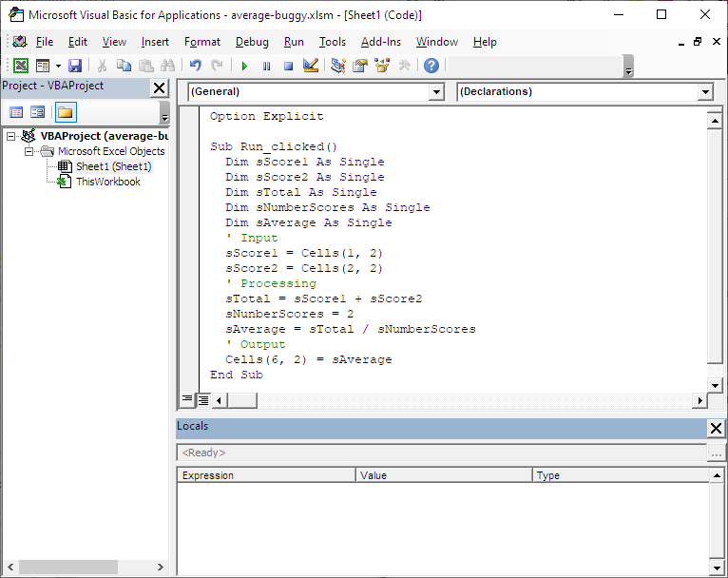
Task: Open the Help menu
Action: [x=485, y=42]
